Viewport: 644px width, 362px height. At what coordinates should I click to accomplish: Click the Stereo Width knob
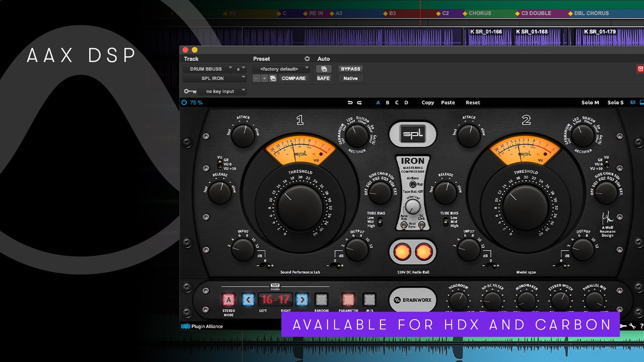point(560,301)
